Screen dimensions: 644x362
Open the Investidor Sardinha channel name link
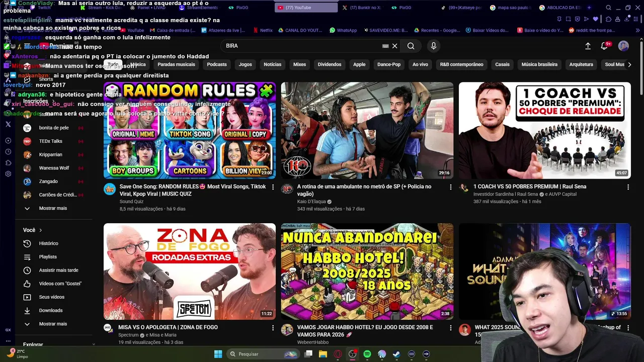click(x=506, y=194)
